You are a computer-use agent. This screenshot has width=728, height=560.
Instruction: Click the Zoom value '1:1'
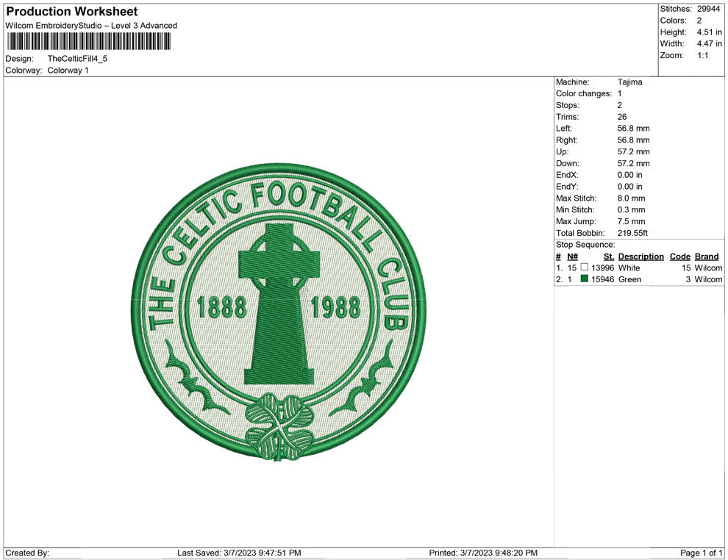(703, 55)
